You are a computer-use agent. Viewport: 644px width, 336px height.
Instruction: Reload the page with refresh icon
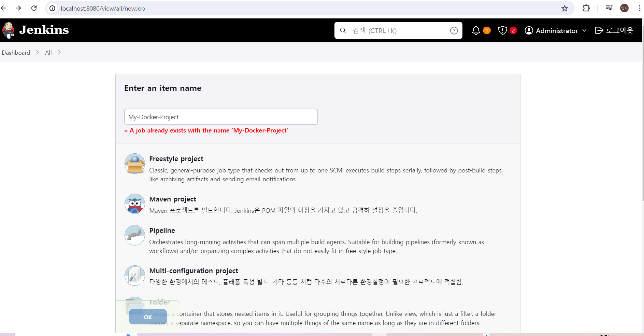pyautogui.click(x=34, y=8)
